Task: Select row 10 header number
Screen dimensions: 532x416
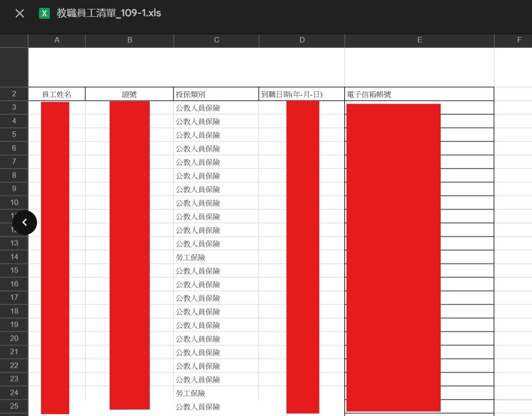Action: [14, 202]
